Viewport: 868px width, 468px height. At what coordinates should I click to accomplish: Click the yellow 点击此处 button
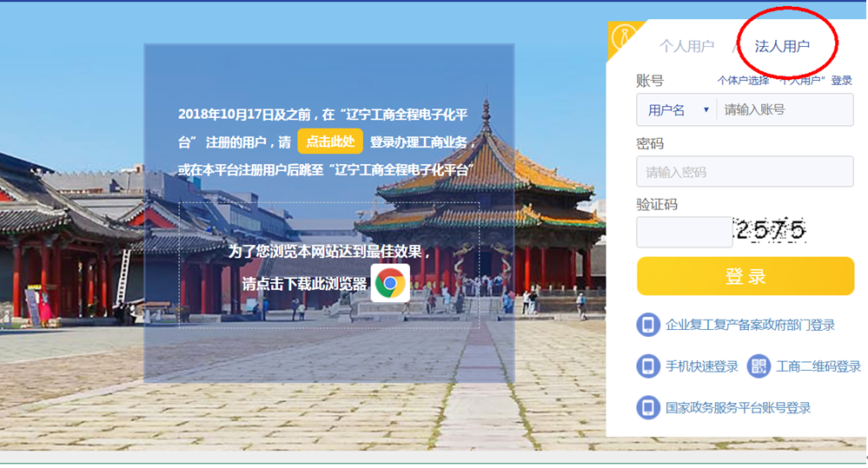click(330, 142)
